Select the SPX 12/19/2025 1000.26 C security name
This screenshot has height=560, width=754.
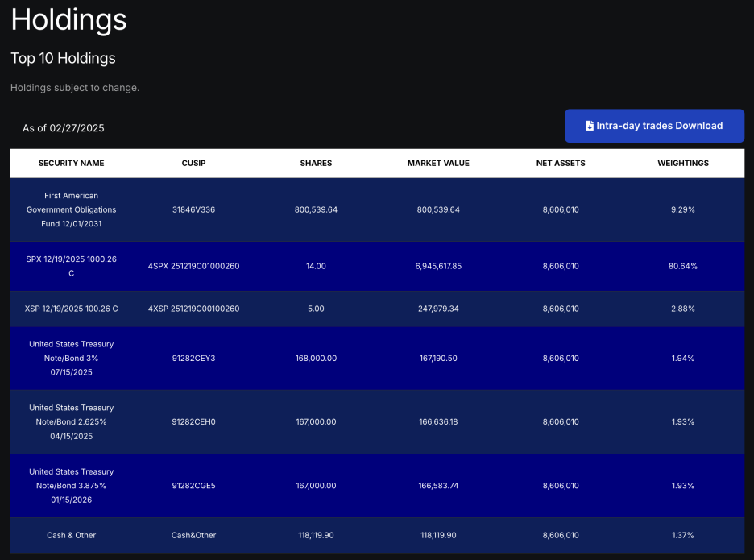click(71, 266)
